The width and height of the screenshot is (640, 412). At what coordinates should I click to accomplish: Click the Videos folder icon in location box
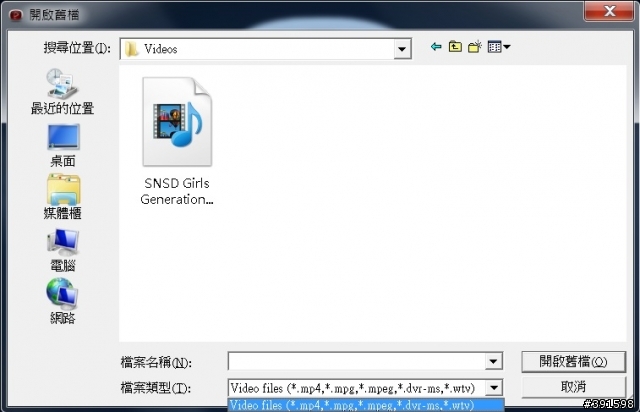click(x=131, y=49)
